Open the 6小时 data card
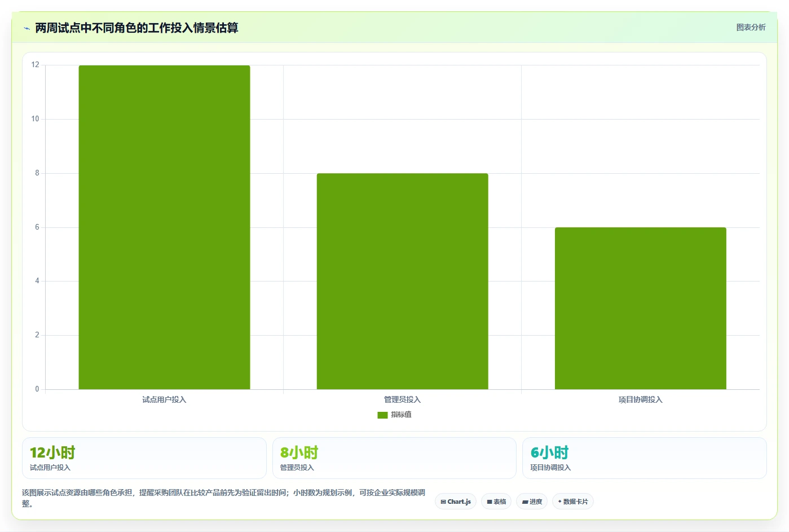 645,458
